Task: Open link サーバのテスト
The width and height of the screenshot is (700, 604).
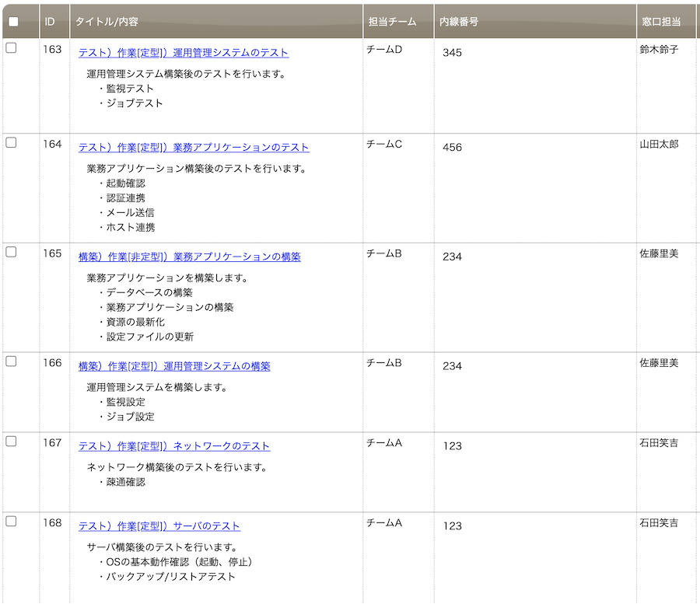Action: tap(159, 526)
